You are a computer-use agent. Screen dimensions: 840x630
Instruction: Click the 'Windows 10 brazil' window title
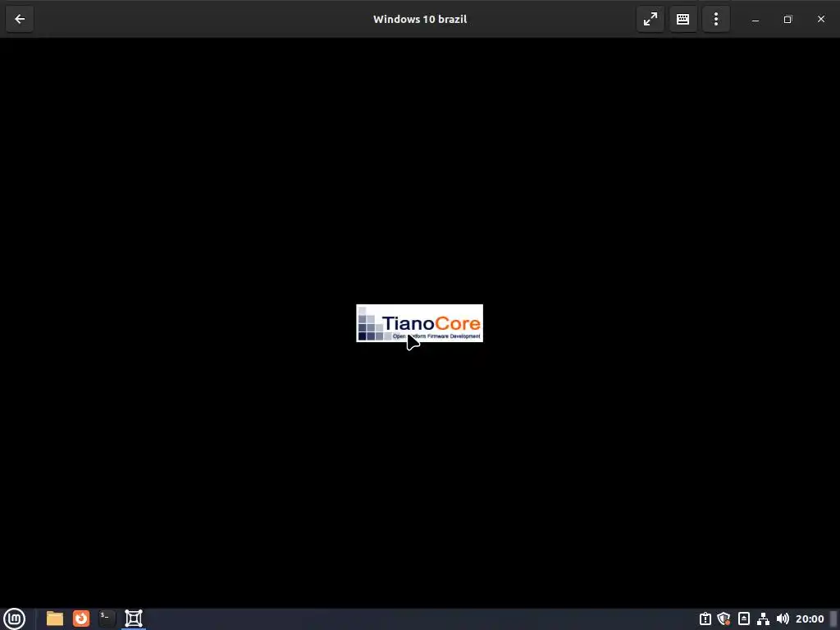(x=420, y=20)
